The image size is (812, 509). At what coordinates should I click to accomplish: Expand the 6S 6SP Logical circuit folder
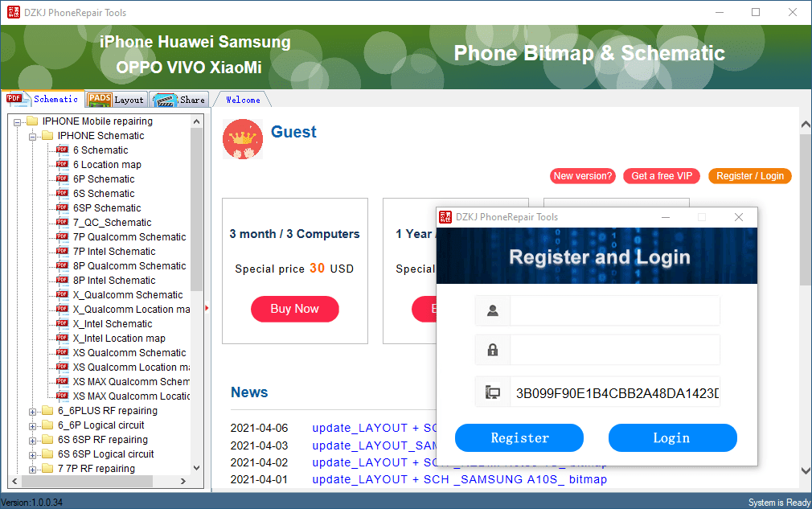click(33, 456)
